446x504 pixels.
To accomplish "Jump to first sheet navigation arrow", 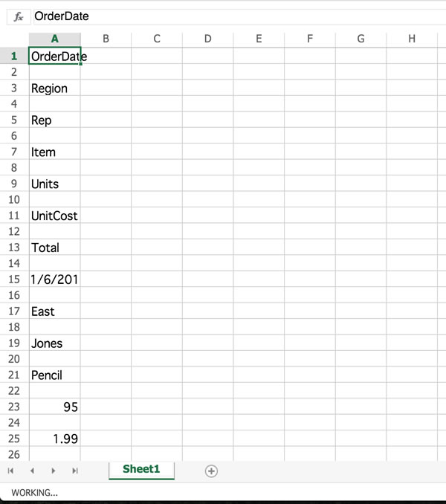I will (10, 471).
